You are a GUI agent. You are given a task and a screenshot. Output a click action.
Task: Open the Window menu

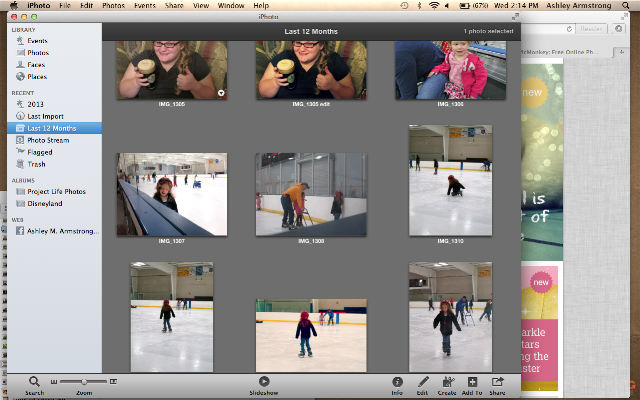(231, 6)
